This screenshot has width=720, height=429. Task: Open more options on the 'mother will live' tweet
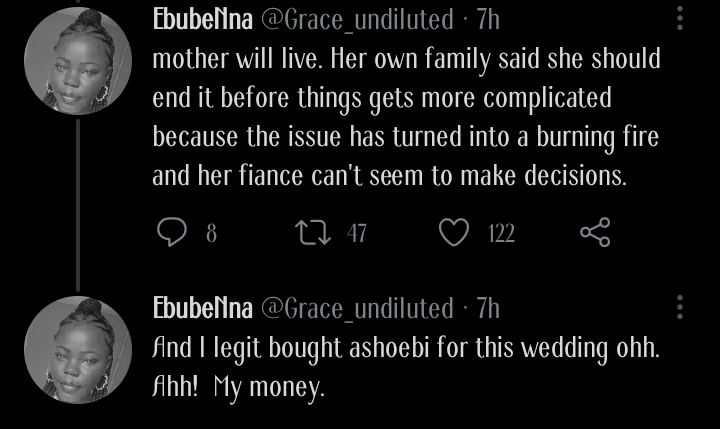[x=680, y=19]
